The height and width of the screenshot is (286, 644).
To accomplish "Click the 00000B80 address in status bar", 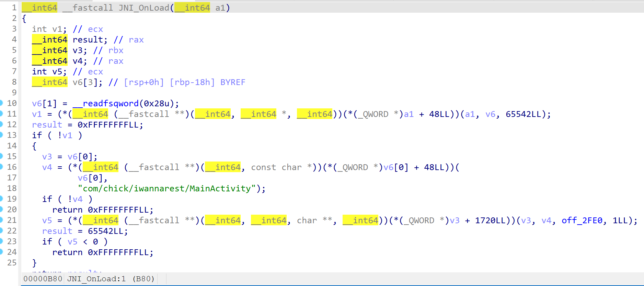I will [x=43, y=279].
